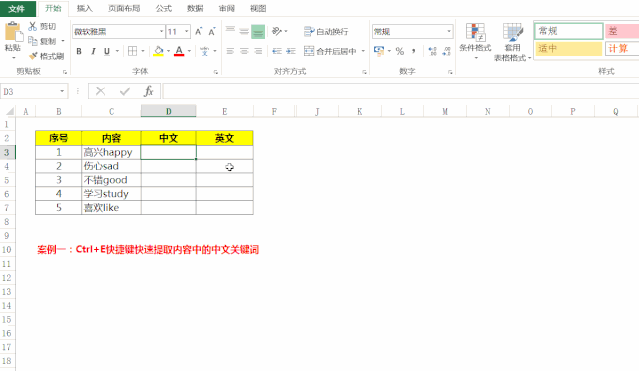Click cell containing 学习study
This screenshot has width=639, height=371.
tap(111, 194)
